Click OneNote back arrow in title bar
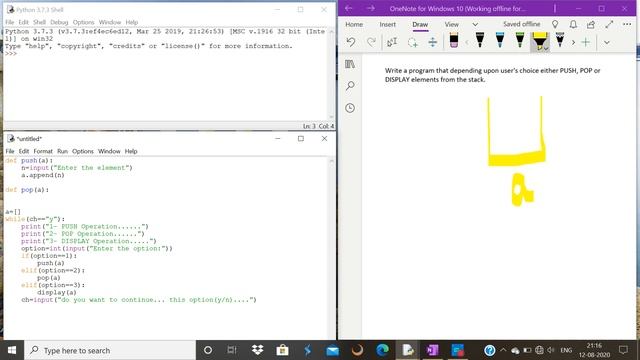The width and height of the screenshot is (640, 360). click(349, 9)
